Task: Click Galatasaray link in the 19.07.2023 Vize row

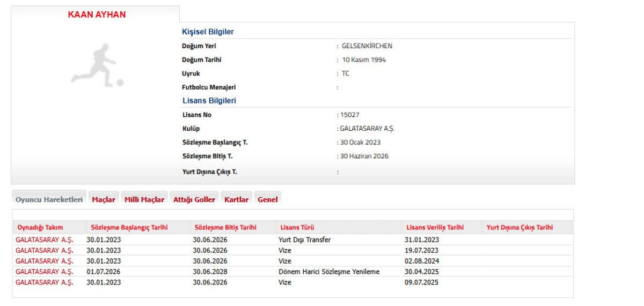Action: click(45, 250)
